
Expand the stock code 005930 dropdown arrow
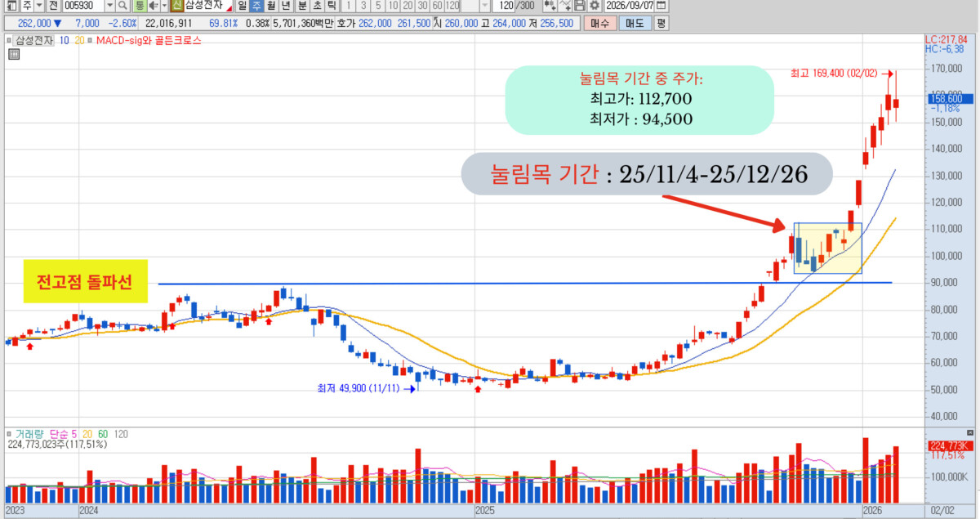[x=109, y=6]
